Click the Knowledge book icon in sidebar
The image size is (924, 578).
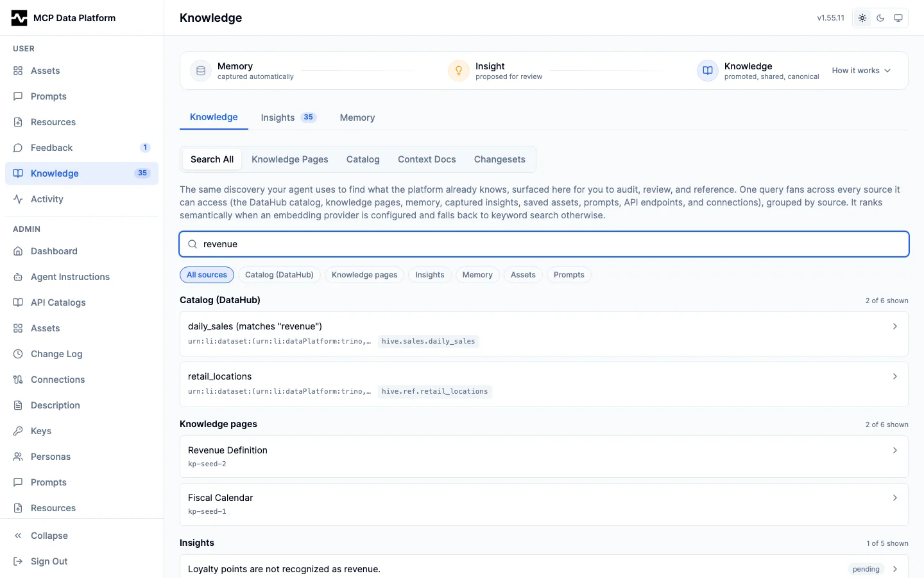(x=18, y=173)
